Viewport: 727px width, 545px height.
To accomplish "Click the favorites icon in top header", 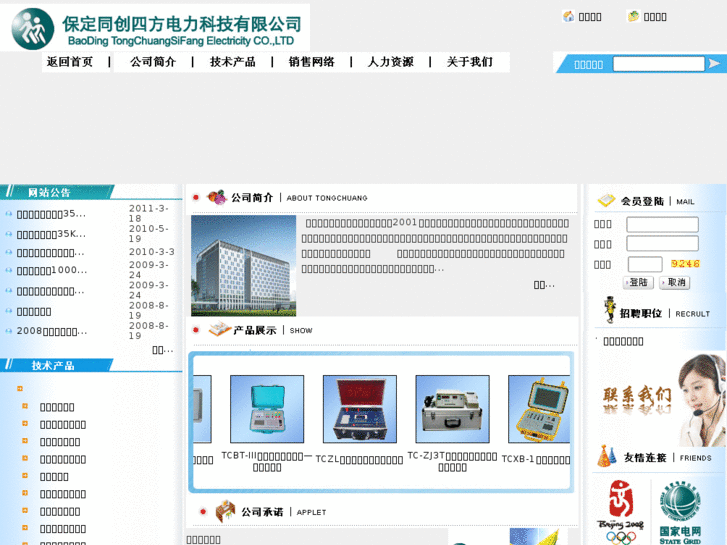I will point(633,17).
